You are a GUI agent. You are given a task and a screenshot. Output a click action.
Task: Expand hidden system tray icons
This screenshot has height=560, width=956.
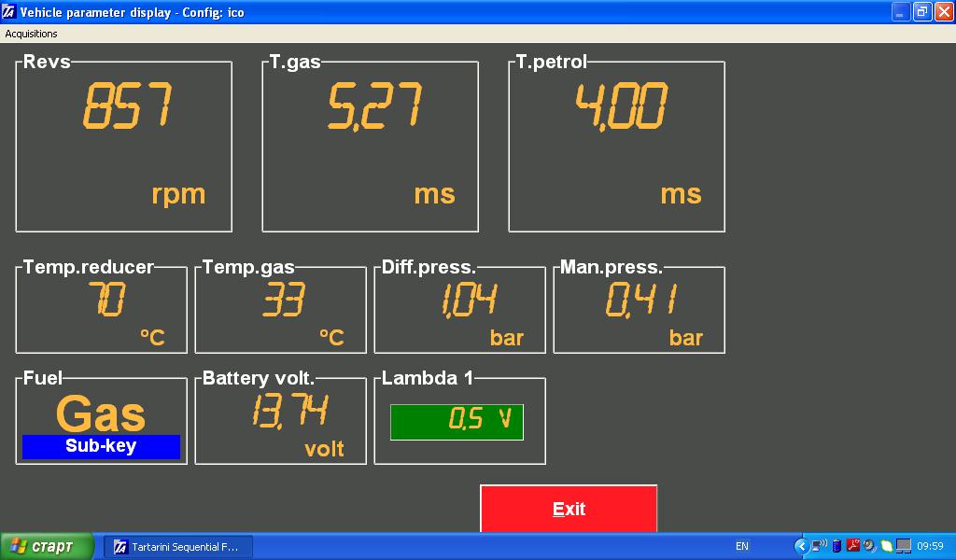tap(801, 546)
